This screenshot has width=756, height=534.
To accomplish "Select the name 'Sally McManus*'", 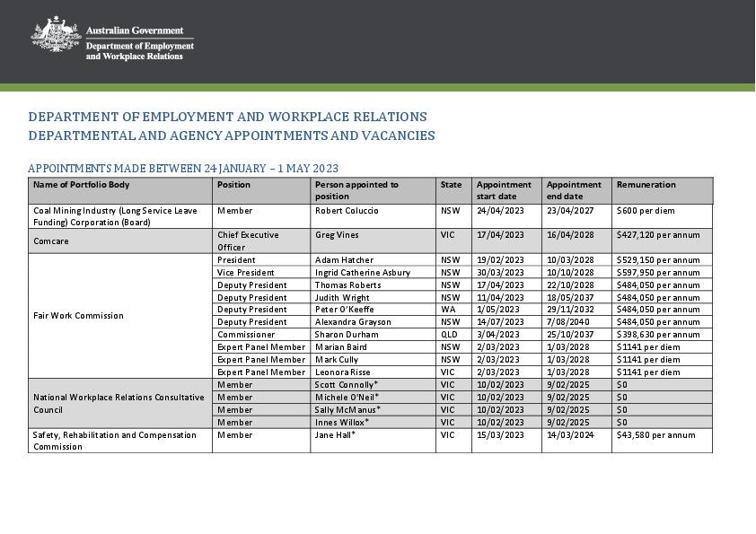I will (347, 409).
